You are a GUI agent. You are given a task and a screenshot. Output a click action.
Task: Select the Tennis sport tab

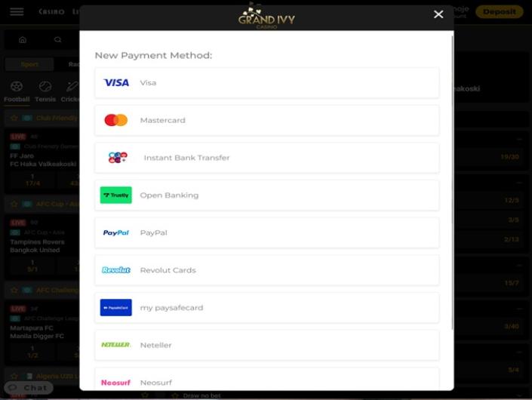(45, 91)
